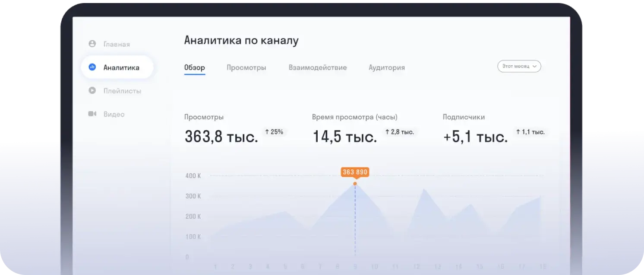Click the ↑ 1,1 тыс. growth badge
The image size is (644, 275).
[530, 132]
